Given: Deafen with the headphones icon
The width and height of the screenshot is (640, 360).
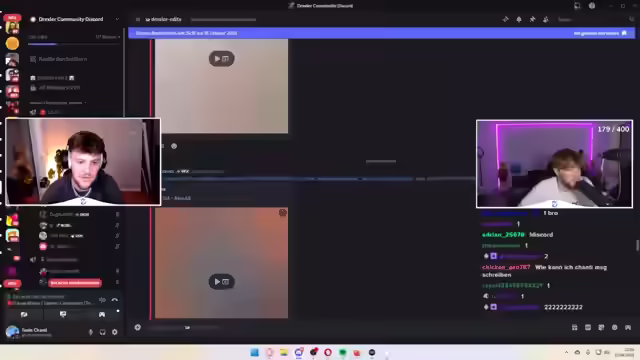Looking at the screenshot, I should coord(102,332).
